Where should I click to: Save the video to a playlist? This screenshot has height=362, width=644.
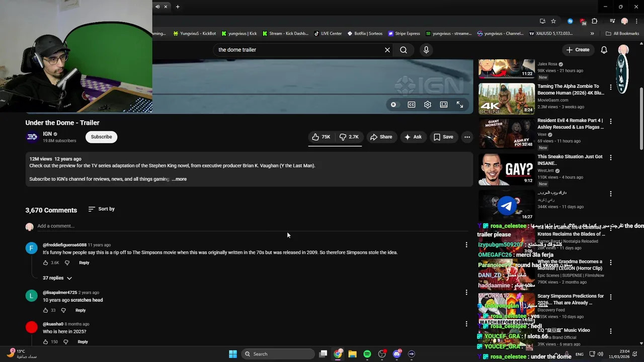443,137
